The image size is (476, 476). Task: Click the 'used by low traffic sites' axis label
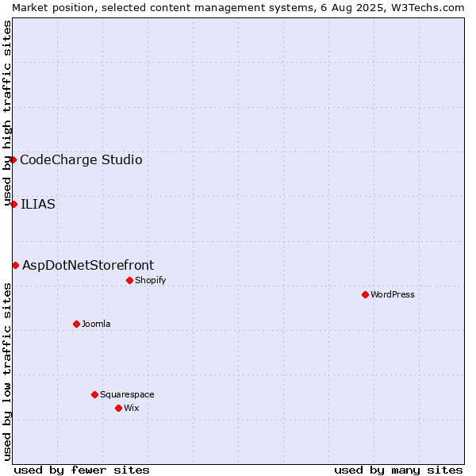[x=7, y=372]
